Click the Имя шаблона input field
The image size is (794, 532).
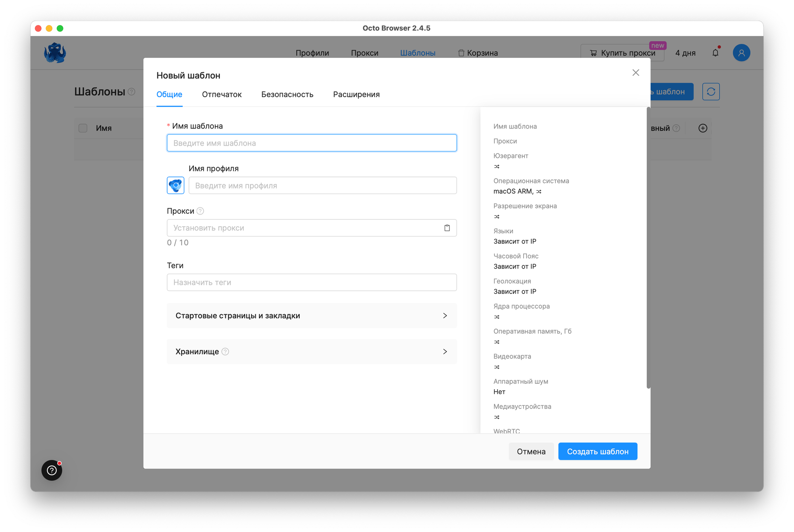[x=312, y=143]
